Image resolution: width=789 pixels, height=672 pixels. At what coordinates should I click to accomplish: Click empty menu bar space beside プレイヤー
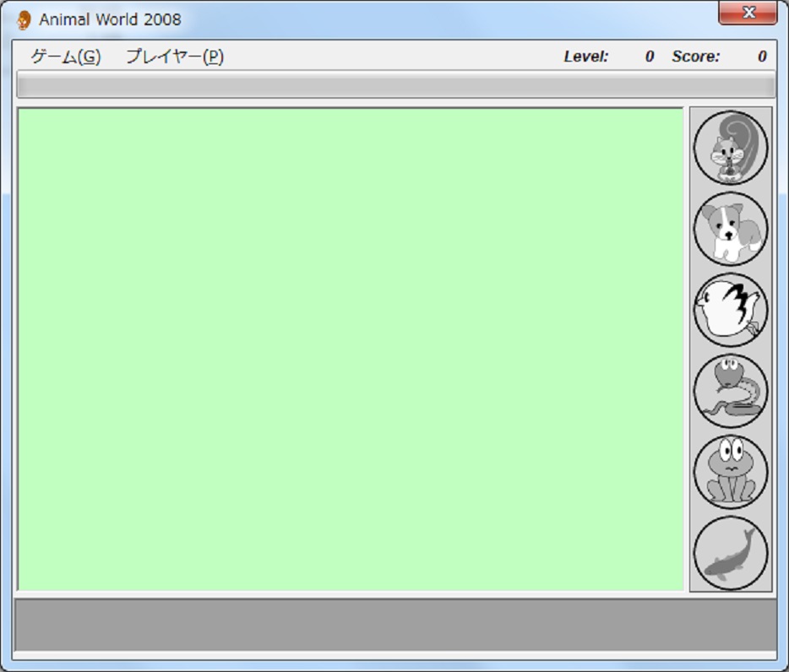pyautogui.click(x=380, y=57)
